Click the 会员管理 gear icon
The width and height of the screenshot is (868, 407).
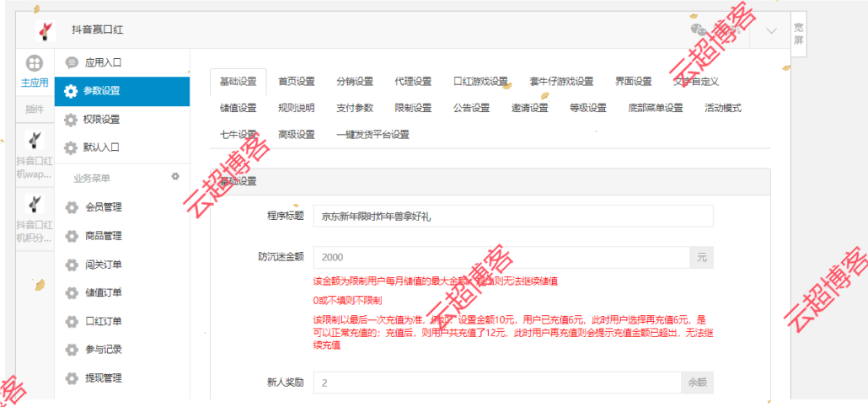point(72,207)
